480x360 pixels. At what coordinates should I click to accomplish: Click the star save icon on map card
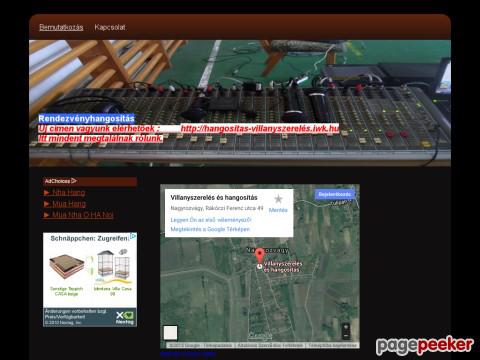pos(278,199)
